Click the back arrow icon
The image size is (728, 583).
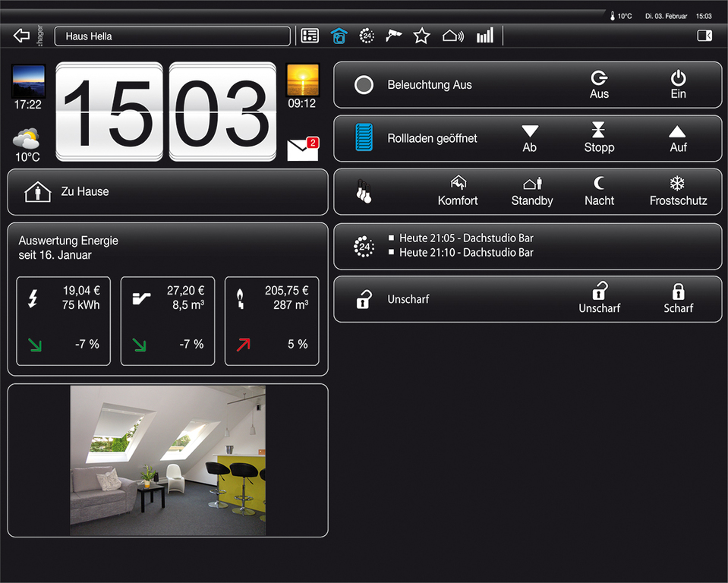click(21, 36)
